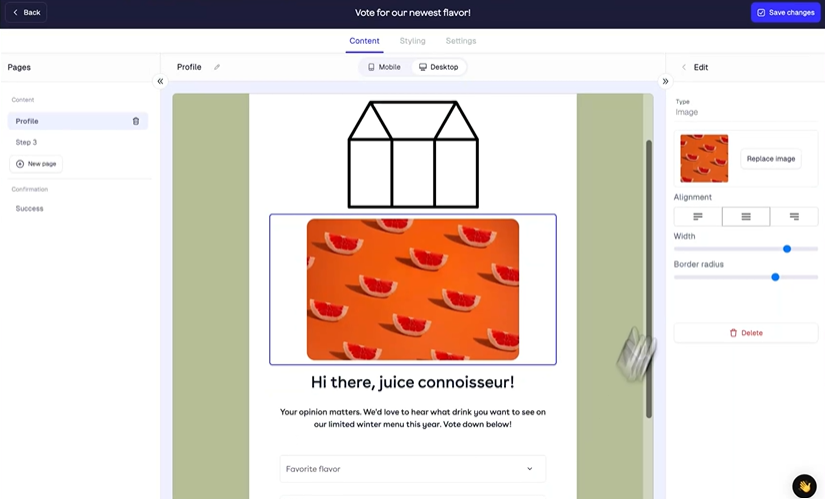Adjust the Border radius slider handle
The image size is (825, 499).
tap(775, 277)
